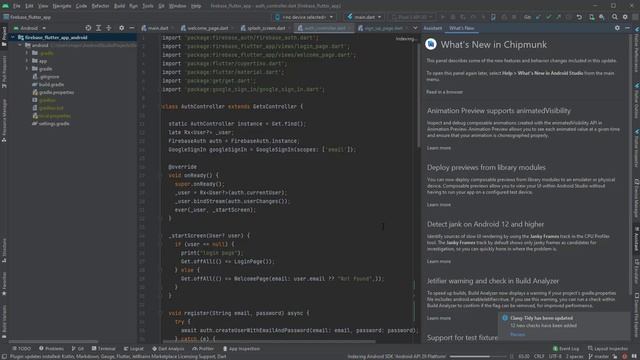Open Assistant panel settings gear
Image resolution: width=640 pixels, height=360 pixels.
click(617, 28)
